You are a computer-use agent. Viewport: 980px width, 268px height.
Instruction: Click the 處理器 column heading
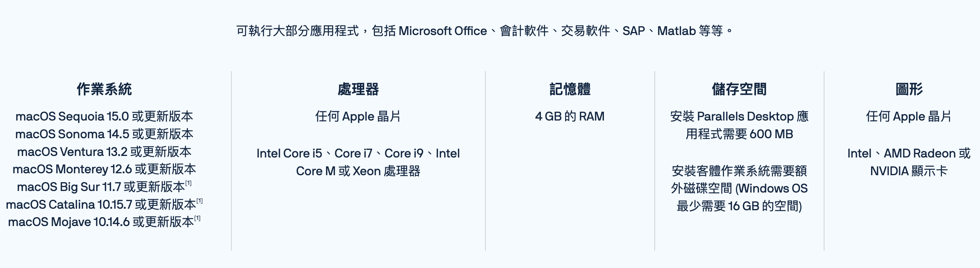(x=358, y=89)
